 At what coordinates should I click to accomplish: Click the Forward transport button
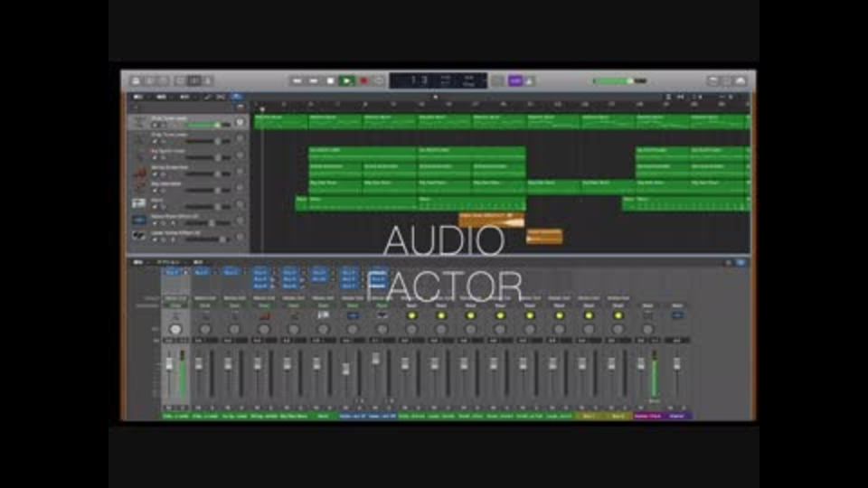(x=314, y=80)
